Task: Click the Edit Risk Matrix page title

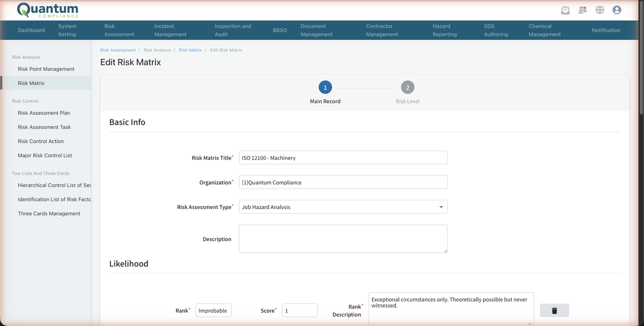Action: click(131, 62)
